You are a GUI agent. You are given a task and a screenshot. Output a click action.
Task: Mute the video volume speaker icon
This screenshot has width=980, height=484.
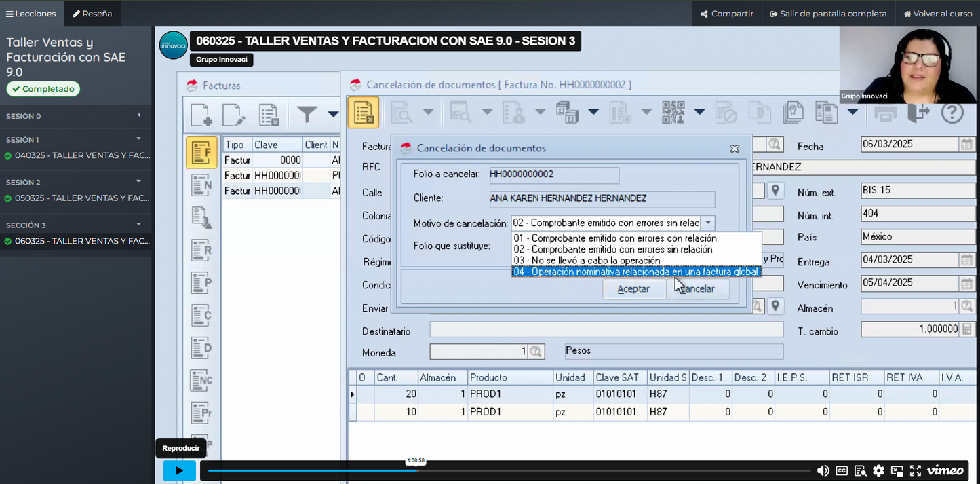pos(823,470)
